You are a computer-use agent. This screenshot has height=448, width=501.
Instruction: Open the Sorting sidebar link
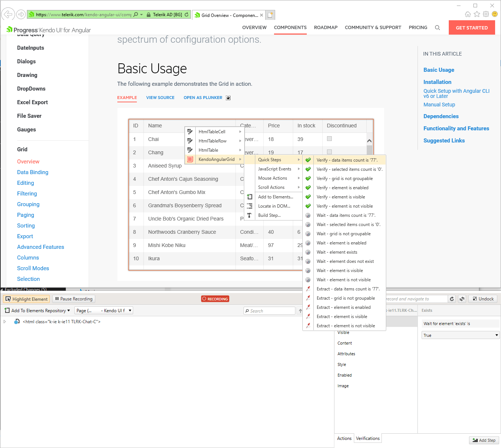26,226
